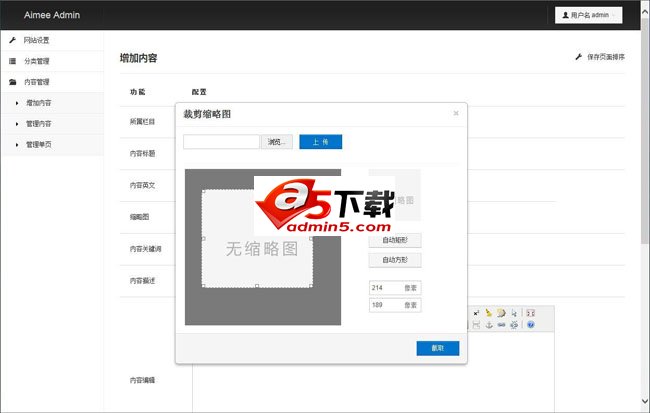
Task: Click the file path input in crop dialog
Action: 221,142
